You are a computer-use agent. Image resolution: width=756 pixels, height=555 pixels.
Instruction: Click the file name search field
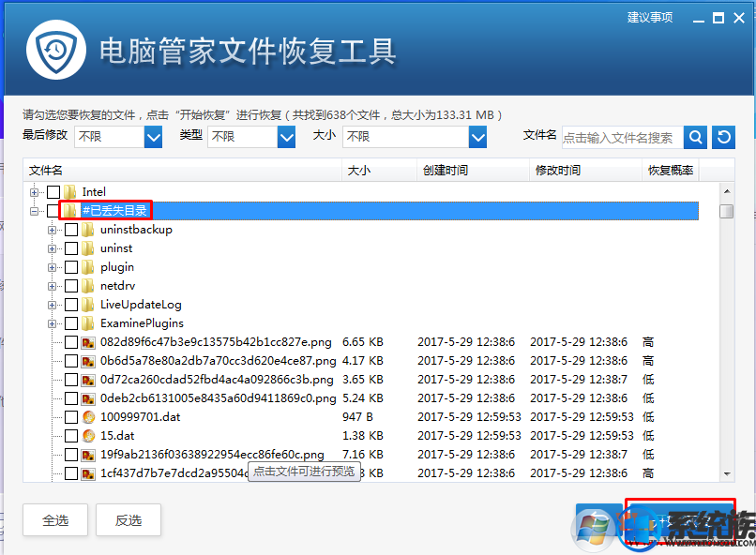point(623,138)
